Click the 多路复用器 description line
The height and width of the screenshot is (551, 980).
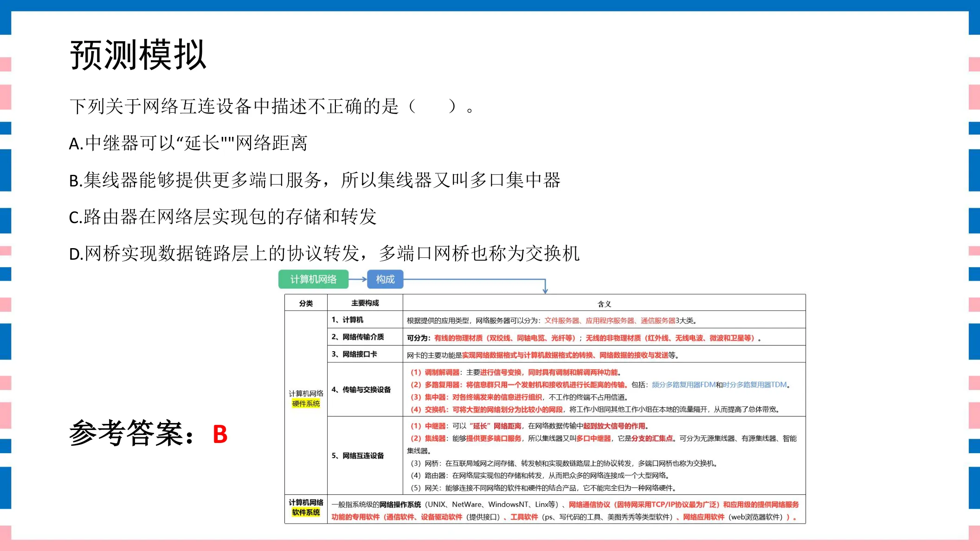click(x=600, y=384)
